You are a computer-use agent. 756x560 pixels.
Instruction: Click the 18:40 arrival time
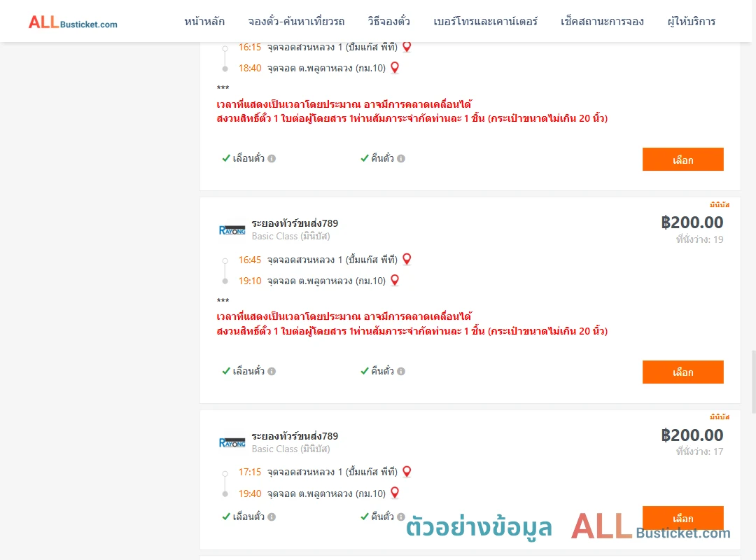coord(250,68)
